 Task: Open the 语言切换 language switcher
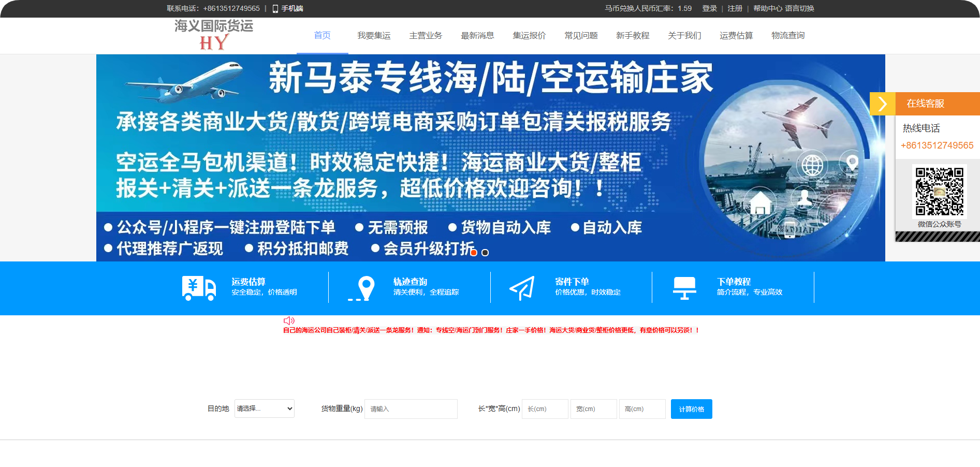click(799, 9)
